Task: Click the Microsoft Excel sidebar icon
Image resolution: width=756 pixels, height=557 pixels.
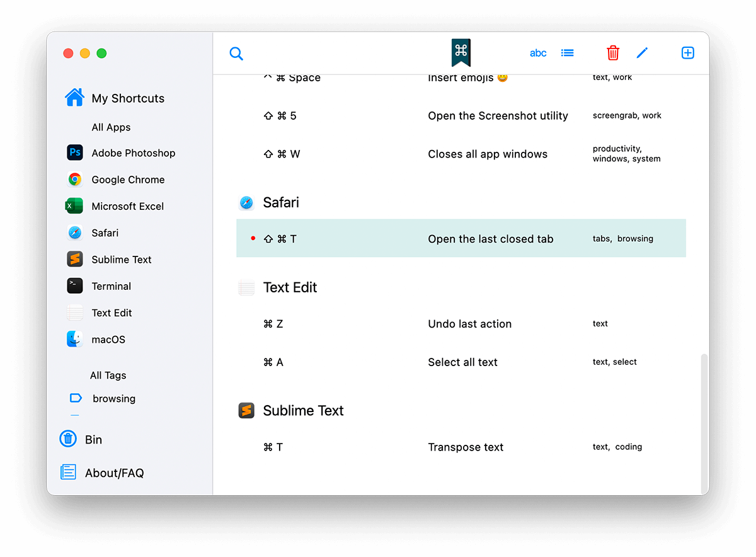Action: pos(75,206)
